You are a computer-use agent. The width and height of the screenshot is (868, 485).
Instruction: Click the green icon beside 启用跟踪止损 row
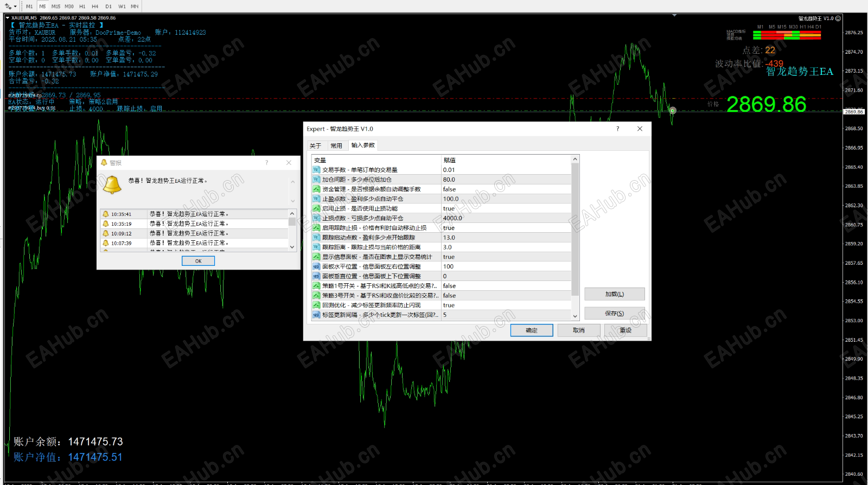tap(316, 228)
